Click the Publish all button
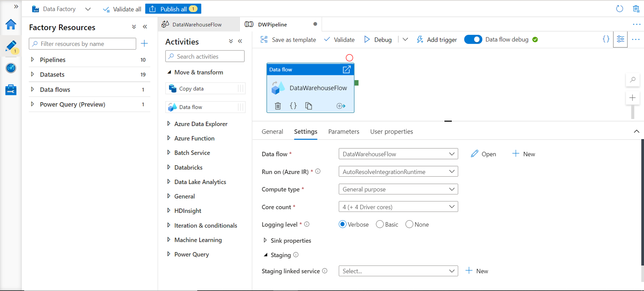644x291 pixels. click(173, 9)
